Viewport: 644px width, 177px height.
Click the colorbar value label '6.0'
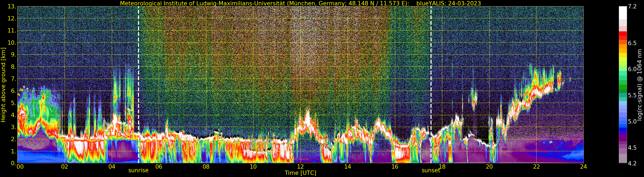click(x=632, y=69)
